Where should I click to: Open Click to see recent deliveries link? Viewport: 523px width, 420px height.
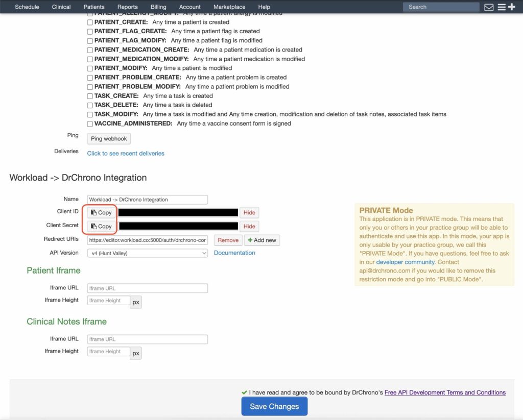[126, 153]
